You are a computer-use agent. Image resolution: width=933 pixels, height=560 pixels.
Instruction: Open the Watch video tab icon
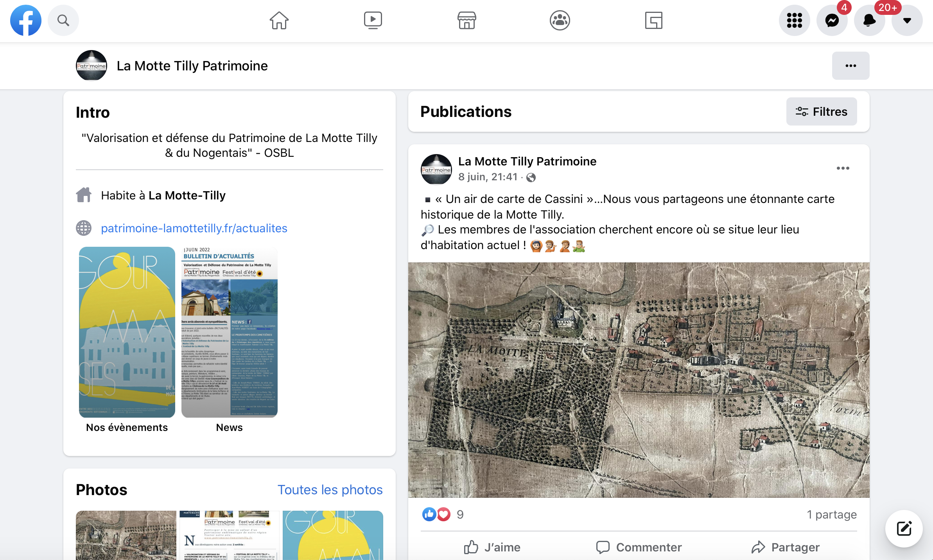[373, 20]
